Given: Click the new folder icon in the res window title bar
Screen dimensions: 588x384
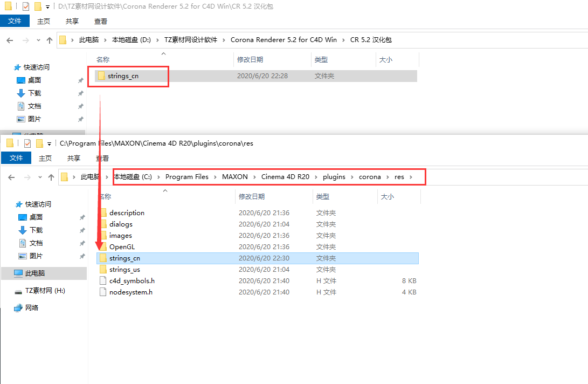Looking at the screenshot, I should point(39,143).
